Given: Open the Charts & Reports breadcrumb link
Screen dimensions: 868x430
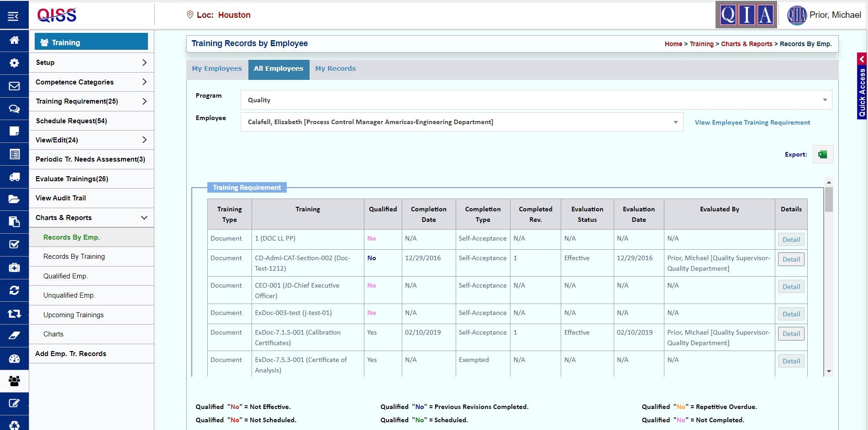Looking at the screenshot, I should click(747, 44).
